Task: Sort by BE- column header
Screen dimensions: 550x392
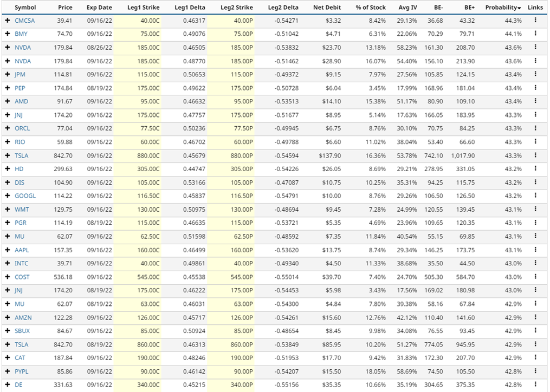Action: tap(438, 8)
